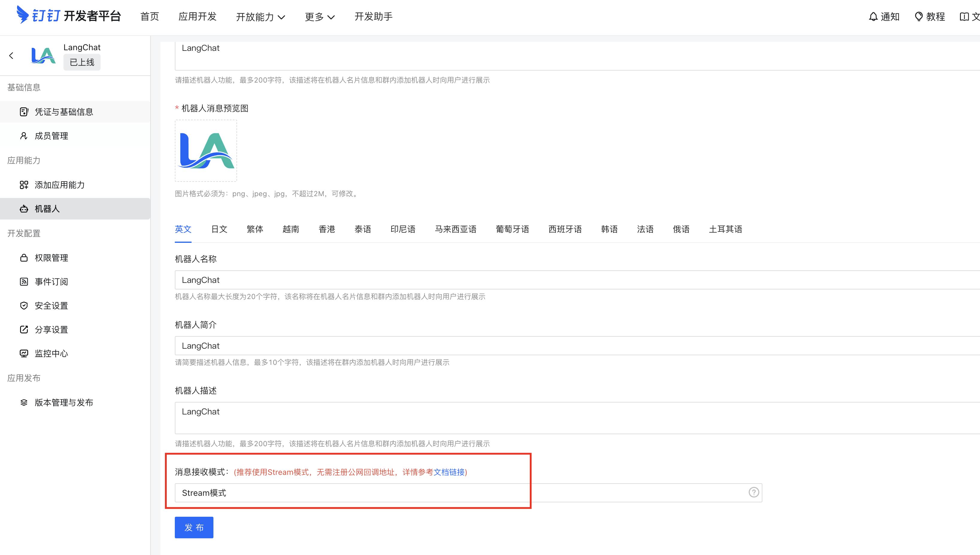Open the 文档链接 documentation link
Image resolution: width=980 pixels, height=555 pixels.
click(x=449, y=472)
